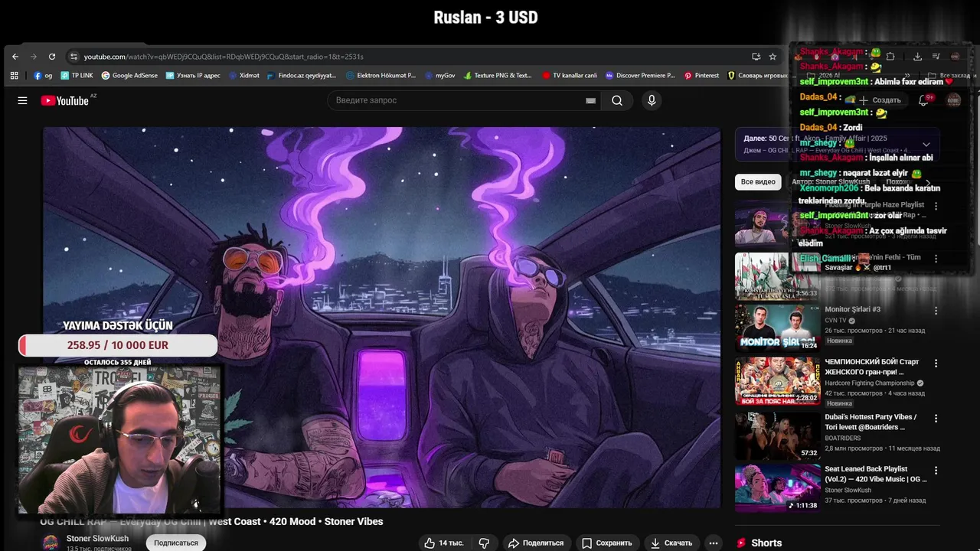Viewport: 980px width, 551px height.
Task: Click the BOATRIDERS channel name
Action: [842, 439]
